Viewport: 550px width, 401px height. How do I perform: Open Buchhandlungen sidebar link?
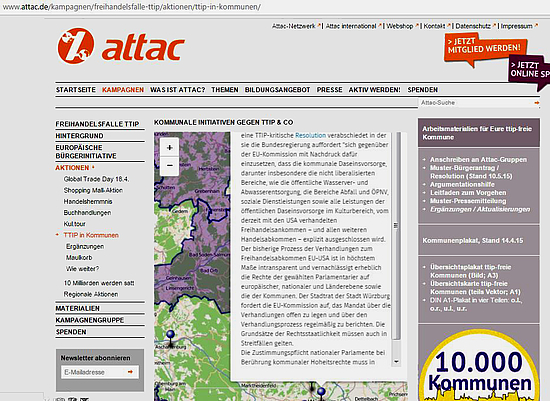pos(87,213)
